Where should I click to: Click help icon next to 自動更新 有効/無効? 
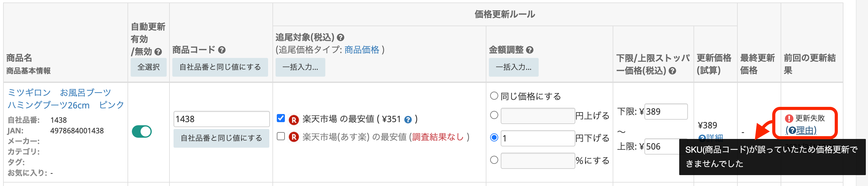tap(158, 52)
